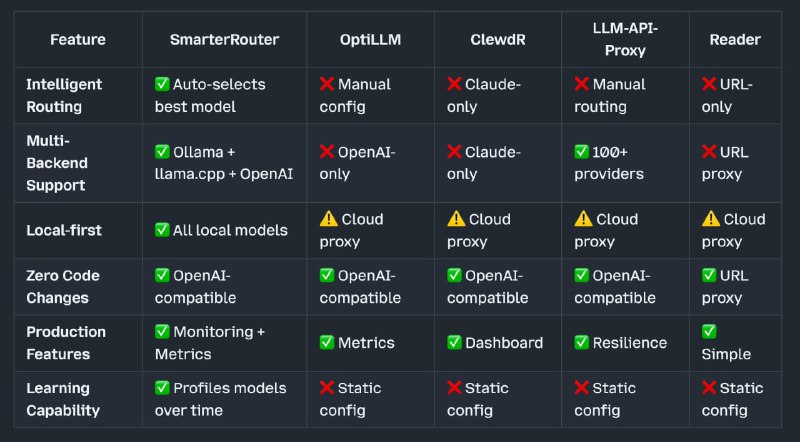Screen dimensions: 800x442
Task: Click the green check beside 100+ providers
Action: pos(581,152)
